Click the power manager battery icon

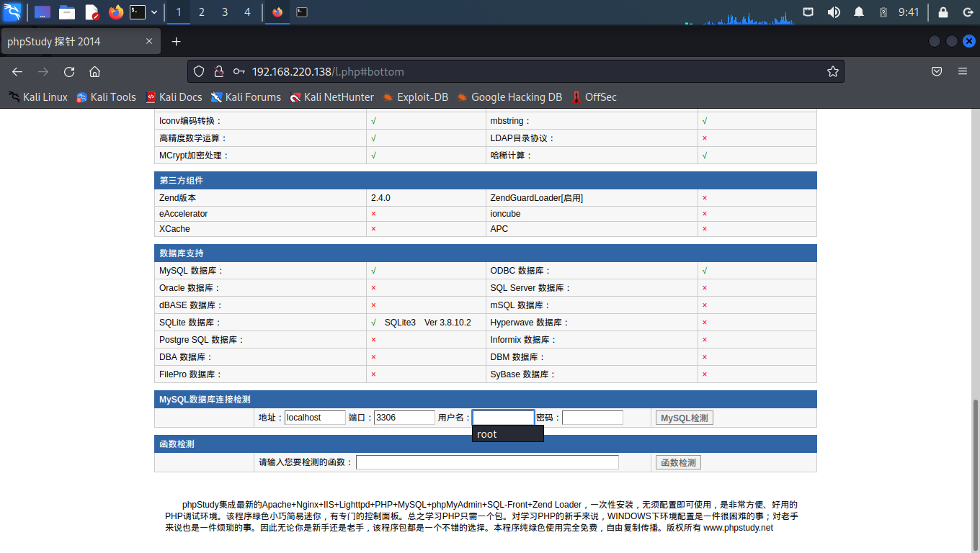[x=883, y=12]
